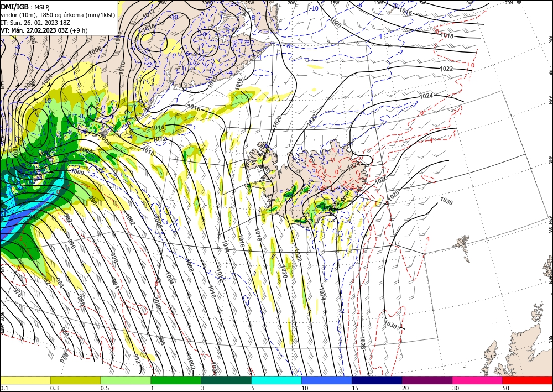Click the red 50+ legend swatch

coord(528,380)
